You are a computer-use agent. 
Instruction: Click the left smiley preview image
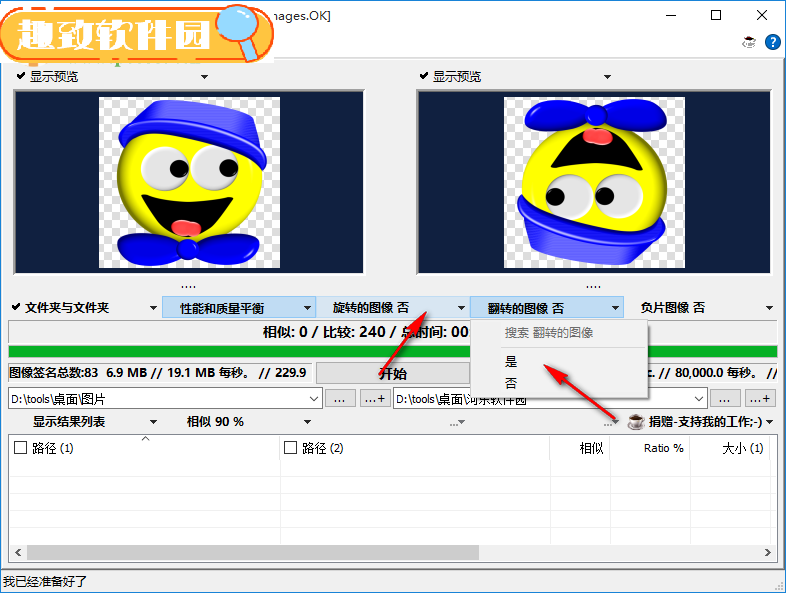189,182
